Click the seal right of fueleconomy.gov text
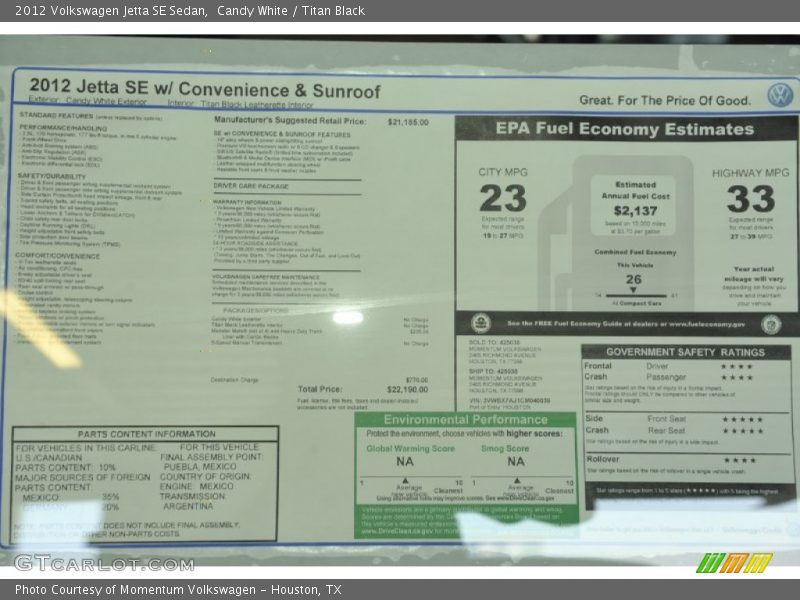800x600 pixels. pyautogui.click(x=770, y=324)
